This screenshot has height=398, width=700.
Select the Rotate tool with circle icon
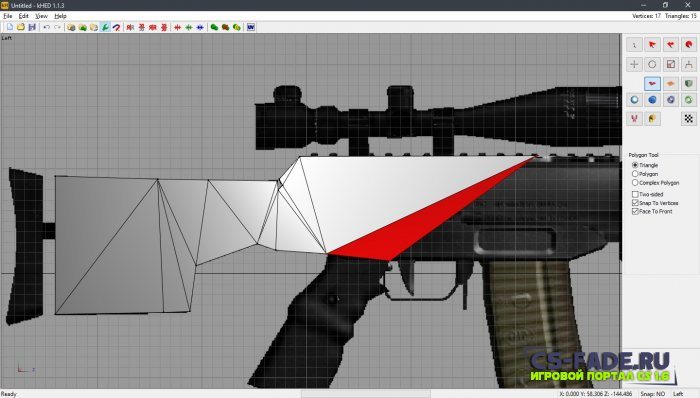(x=652, y=64)
